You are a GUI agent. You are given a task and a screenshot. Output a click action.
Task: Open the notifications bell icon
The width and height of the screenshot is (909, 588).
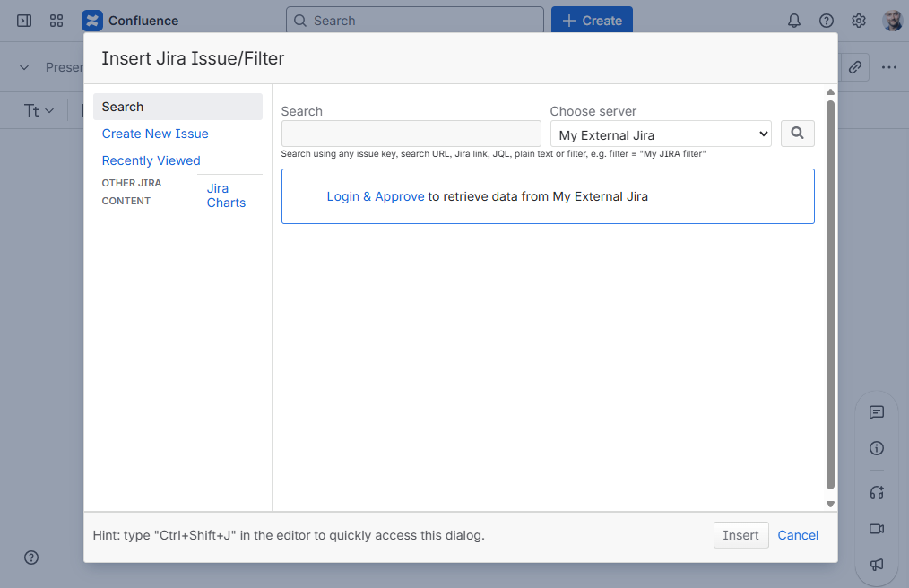coord(793,21)
